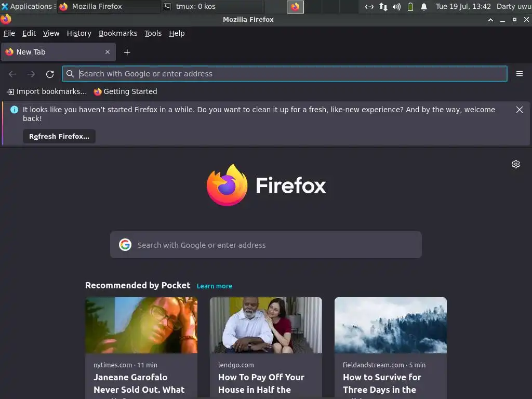
Task: Click the Darty uwu user label
Action: pos(514,6)
